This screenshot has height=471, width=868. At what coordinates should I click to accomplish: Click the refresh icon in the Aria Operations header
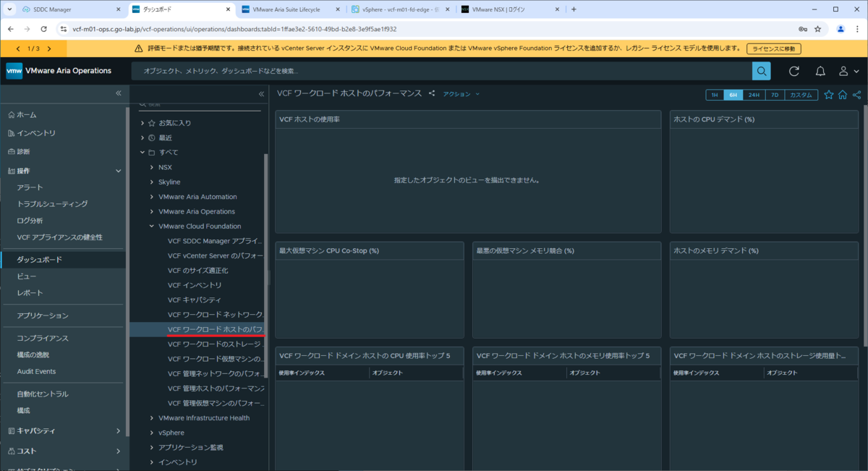[794, 71]
